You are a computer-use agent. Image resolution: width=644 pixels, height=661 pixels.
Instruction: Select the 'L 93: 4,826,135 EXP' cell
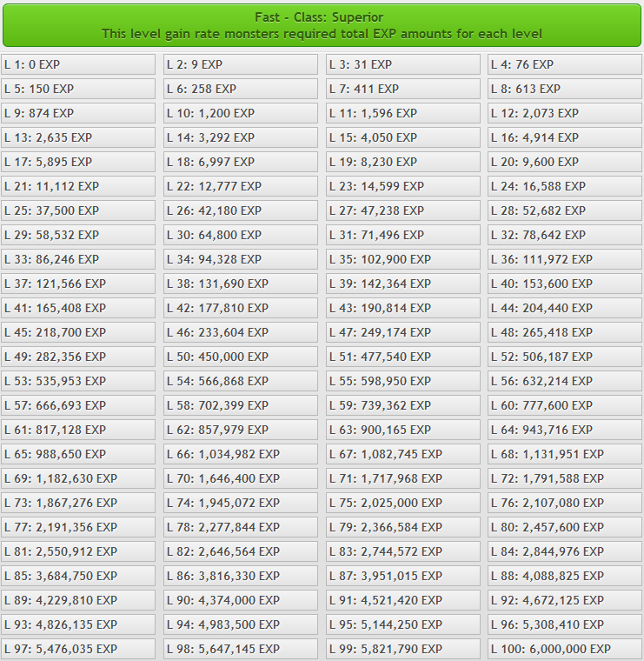pos(78,624)
